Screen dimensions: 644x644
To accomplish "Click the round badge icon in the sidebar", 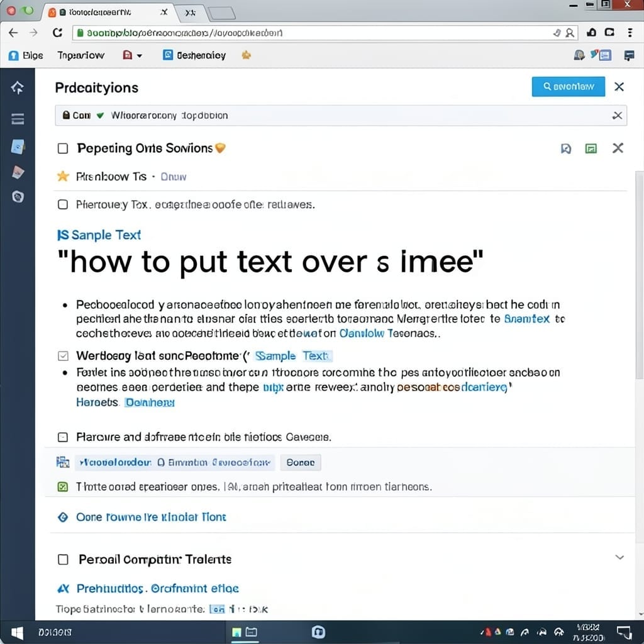I will click(x=18, y=197).
